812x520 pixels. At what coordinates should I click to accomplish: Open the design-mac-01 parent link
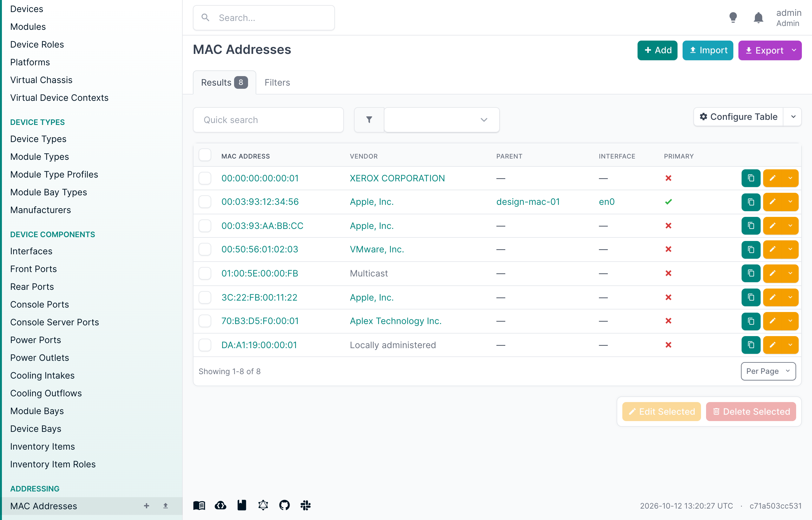tap(528, 202)
